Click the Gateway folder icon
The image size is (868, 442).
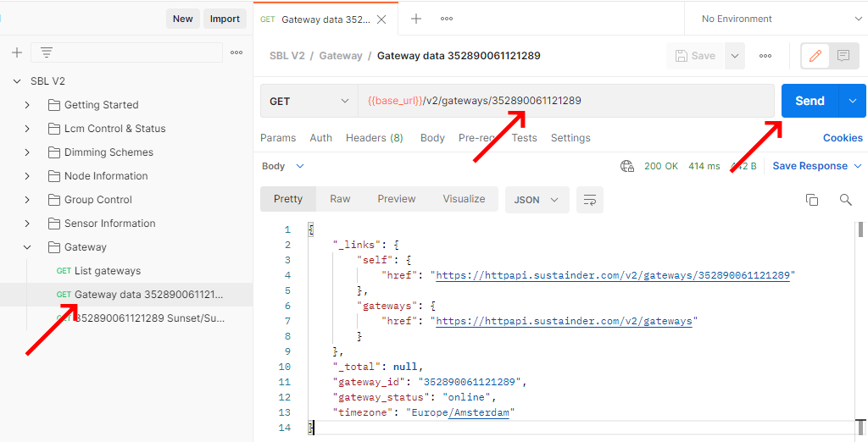coord(53,247)
